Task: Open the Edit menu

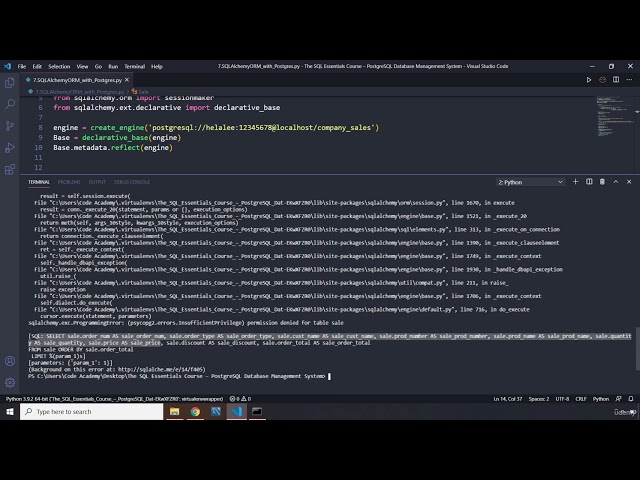Action: [37, 67]
